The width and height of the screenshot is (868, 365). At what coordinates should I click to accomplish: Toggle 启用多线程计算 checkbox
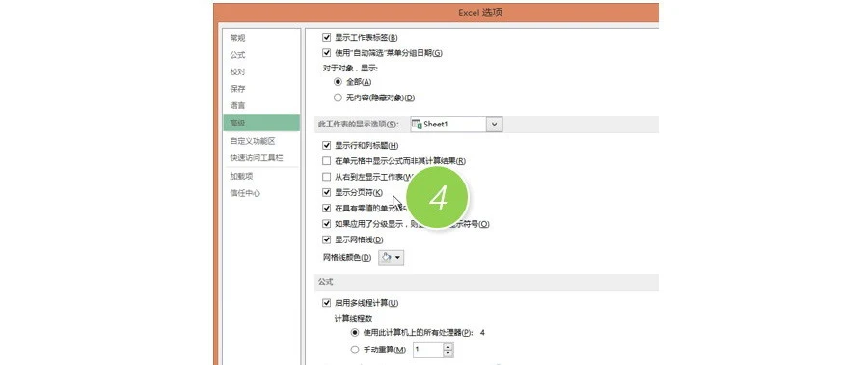[327, 303]
